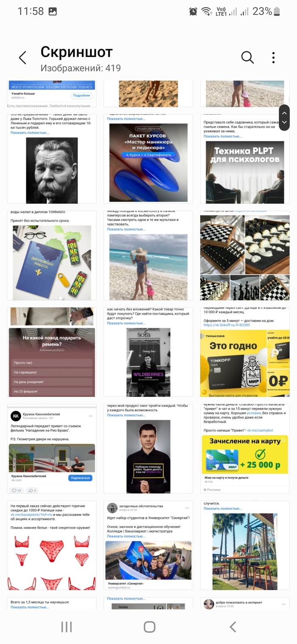297x644 pixels.
Task: Open search with the magnifier icon
Action: coord(247,57)
